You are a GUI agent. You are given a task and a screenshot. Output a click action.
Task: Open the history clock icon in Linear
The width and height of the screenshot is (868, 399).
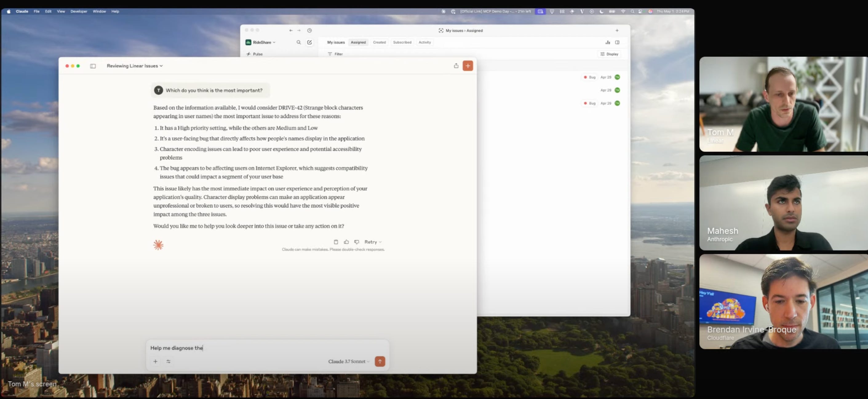(309, 30)
